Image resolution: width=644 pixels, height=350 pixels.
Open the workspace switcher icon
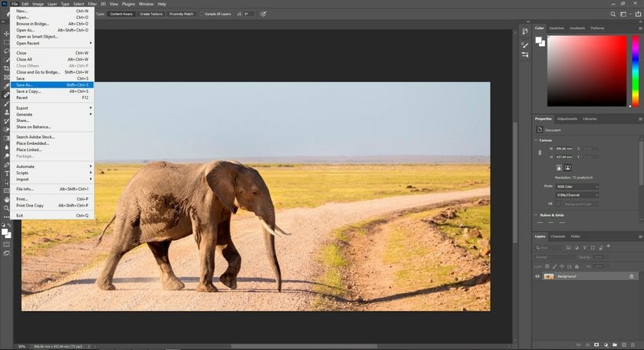click(x=624, y=14)
